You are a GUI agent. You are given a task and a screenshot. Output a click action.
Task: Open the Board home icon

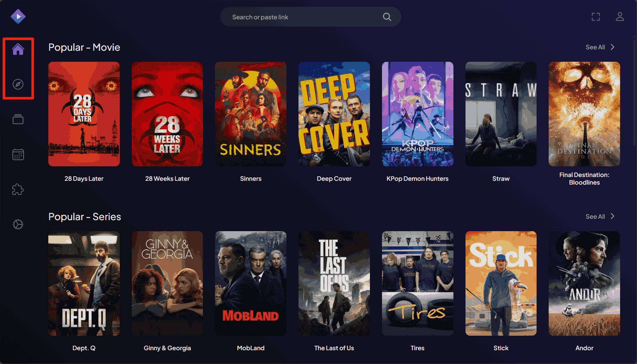click(18, 49)
